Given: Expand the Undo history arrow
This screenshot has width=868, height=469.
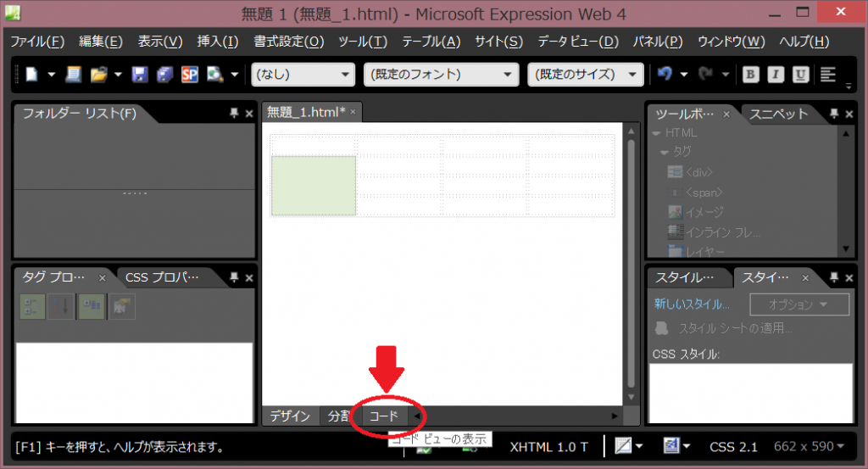Looking at the screenshot, I should point(684,74).
